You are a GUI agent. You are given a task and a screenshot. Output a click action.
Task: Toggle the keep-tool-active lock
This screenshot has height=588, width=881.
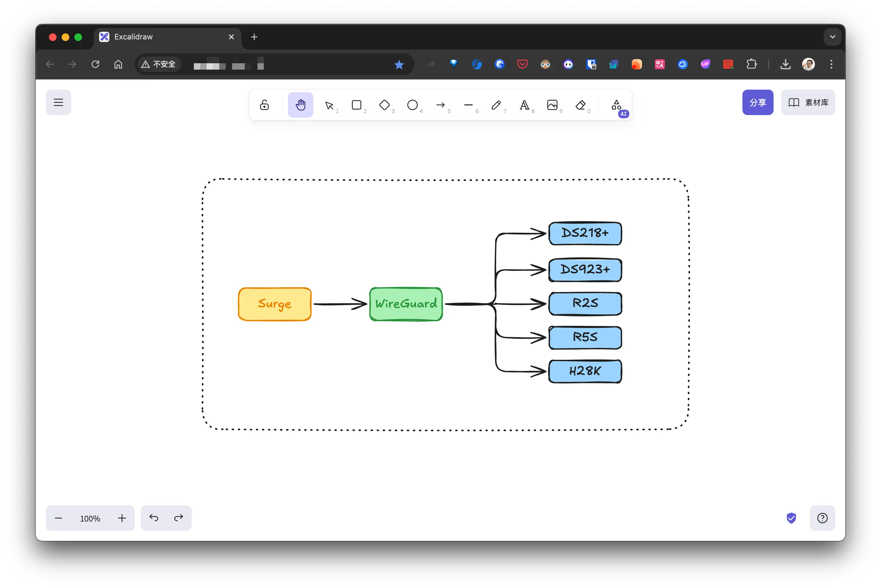coord(264,105)
